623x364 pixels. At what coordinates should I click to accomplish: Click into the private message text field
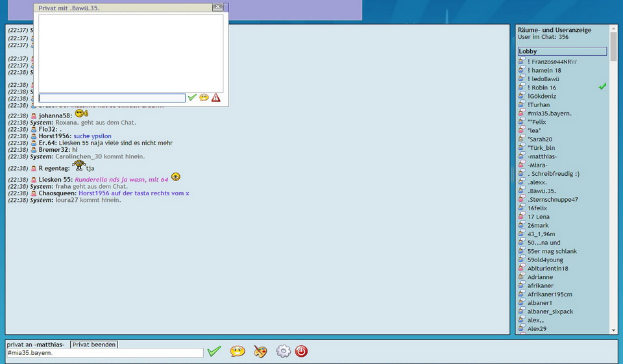pos(112,98)
